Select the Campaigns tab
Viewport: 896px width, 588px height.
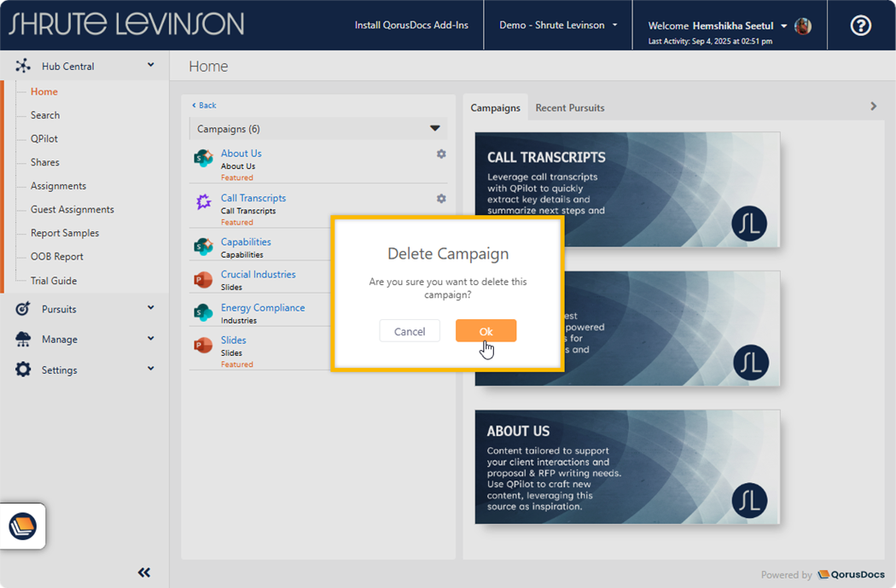click(495, 108)
